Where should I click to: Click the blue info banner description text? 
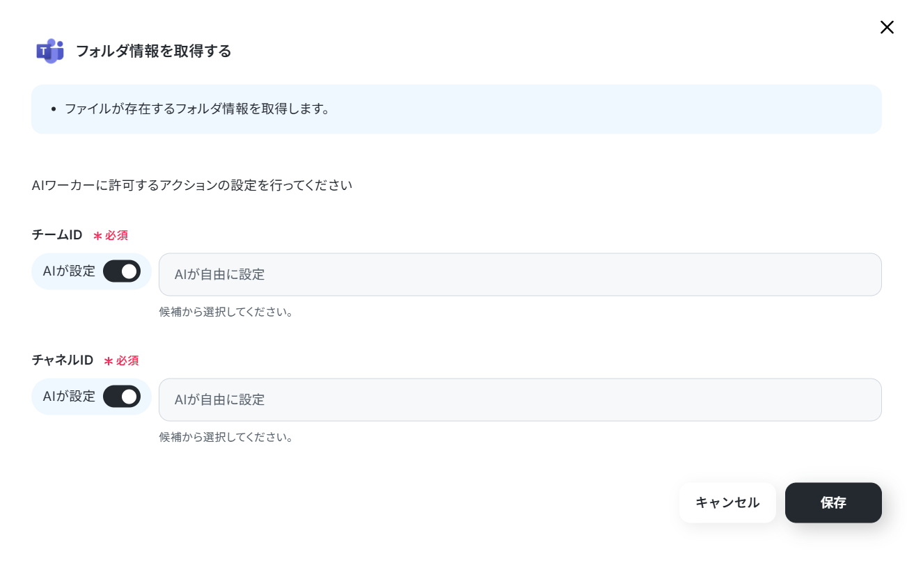(197, 109)
